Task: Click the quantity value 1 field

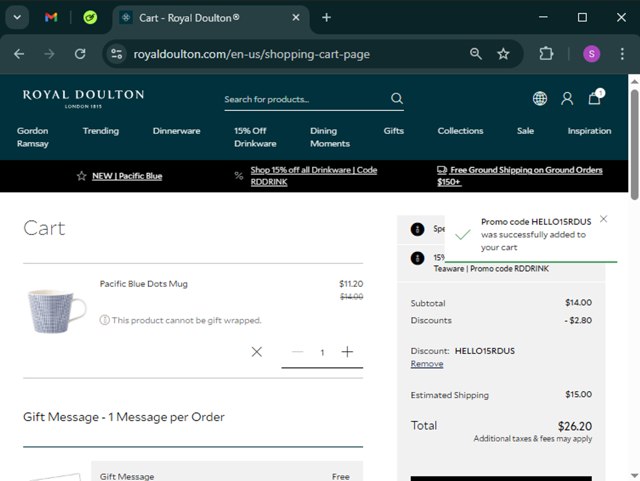Action: coord(322,352)
